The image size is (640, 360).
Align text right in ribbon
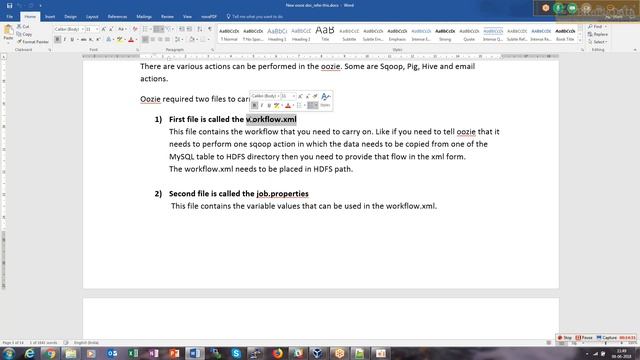click(160, 40)
